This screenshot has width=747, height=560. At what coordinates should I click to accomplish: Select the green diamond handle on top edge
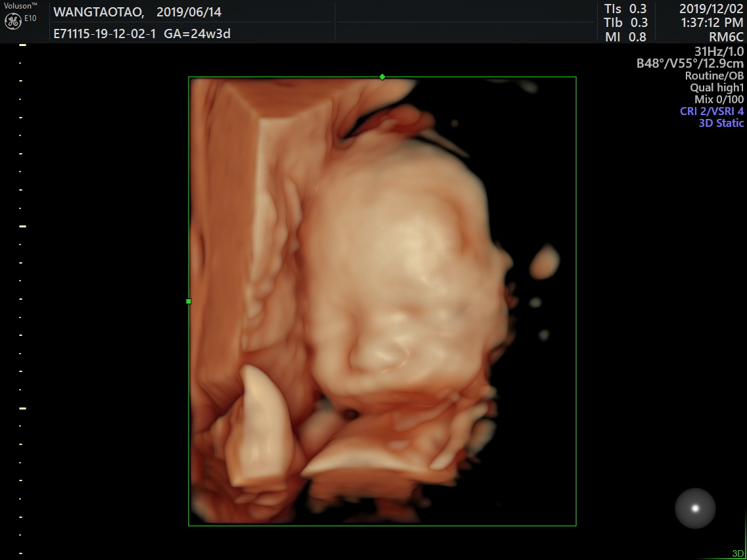382,77
